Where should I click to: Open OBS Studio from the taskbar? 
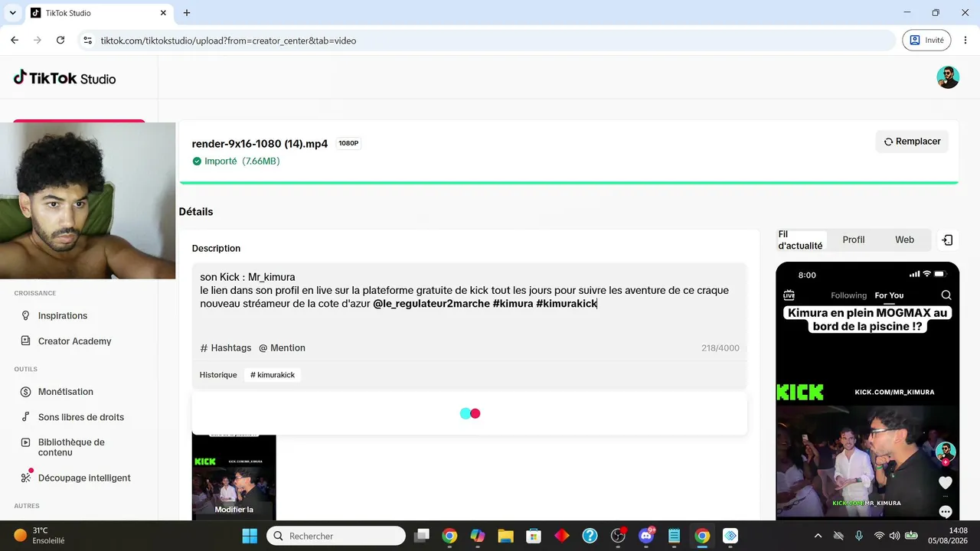(x=618, y=536)
